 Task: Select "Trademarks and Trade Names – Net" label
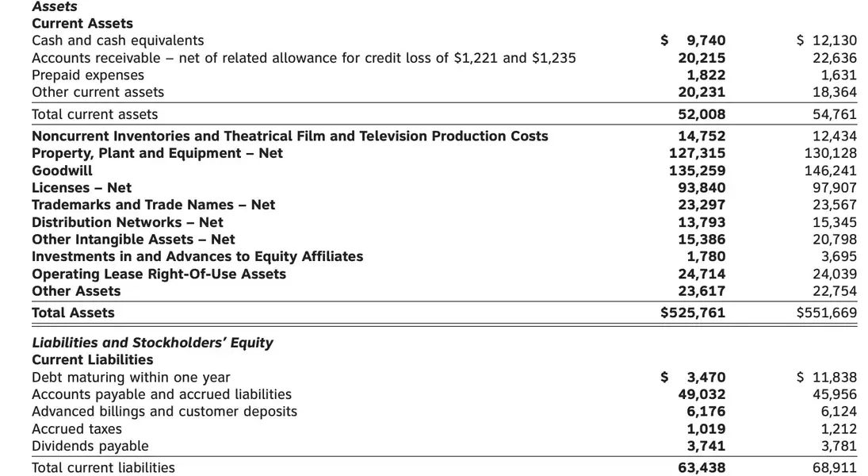click(x=153, y=205)
